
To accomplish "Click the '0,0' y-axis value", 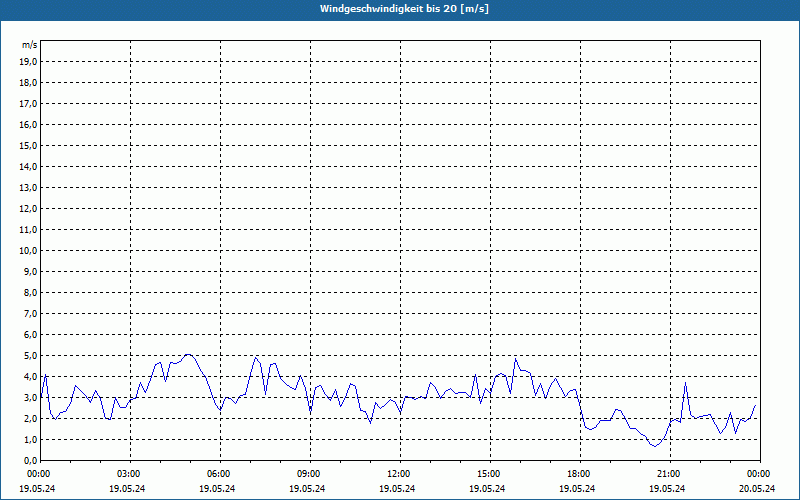I will pos(31,460).
